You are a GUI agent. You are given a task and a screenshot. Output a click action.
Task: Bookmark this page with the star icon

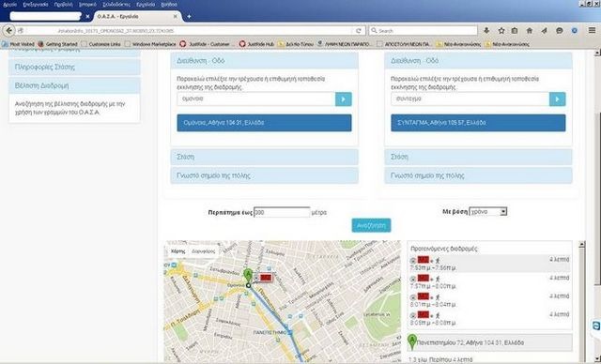coord(501,31)
